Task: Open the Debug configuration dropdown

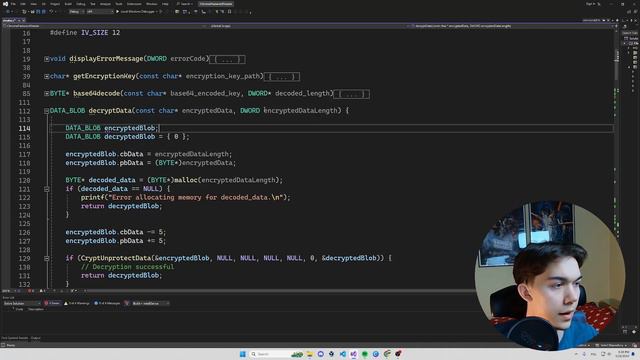Action: click(76, 12)
